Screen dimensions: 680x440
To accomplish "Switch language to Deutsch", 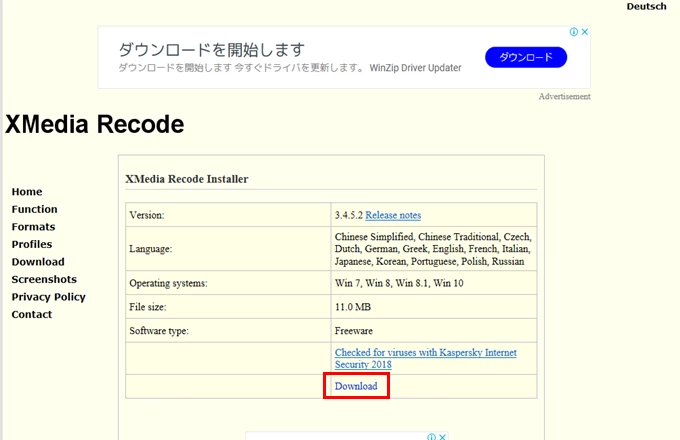I will 646,7.
